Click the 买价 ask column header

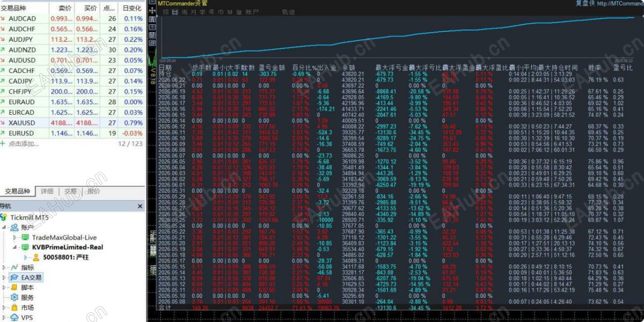pos(87,8)
